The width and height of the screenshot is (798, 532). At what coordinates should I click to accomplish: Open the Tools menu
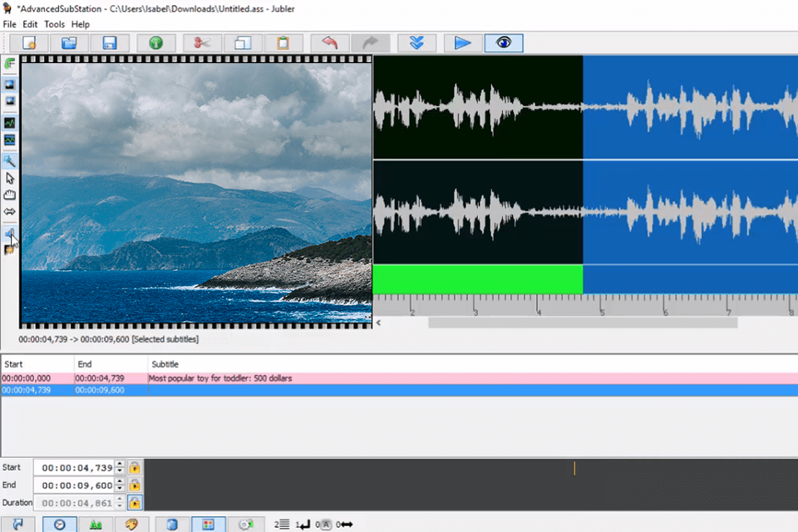(54, 24)
